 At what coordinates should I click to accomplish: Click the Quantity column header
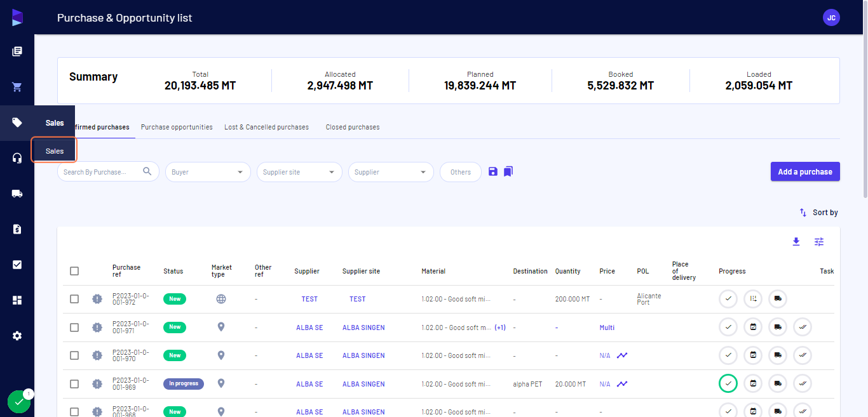(x=567, y=271)
